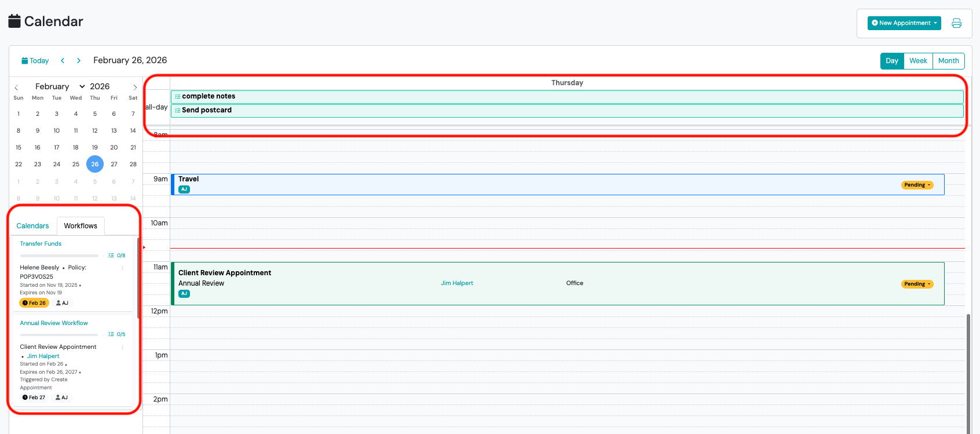
Task: Open the New Appointment dropdown
Action: (x=904, y=23)
